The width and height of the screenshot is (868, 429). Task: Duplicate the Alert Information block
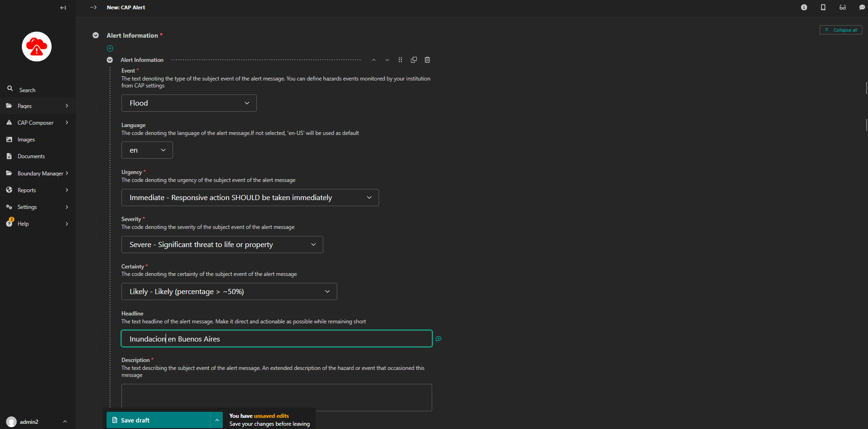click(x=414, y=60)
